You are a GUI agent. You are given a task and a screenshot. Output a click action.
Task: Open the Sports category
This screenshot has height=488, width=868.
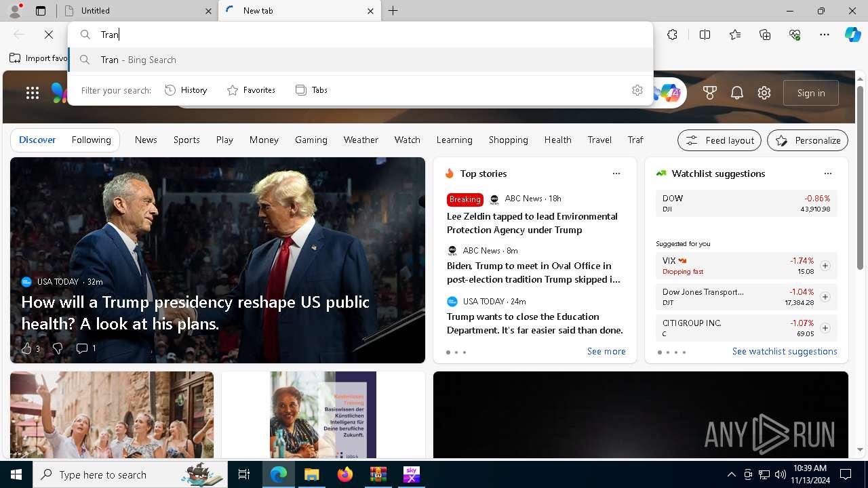pos(186,140)
